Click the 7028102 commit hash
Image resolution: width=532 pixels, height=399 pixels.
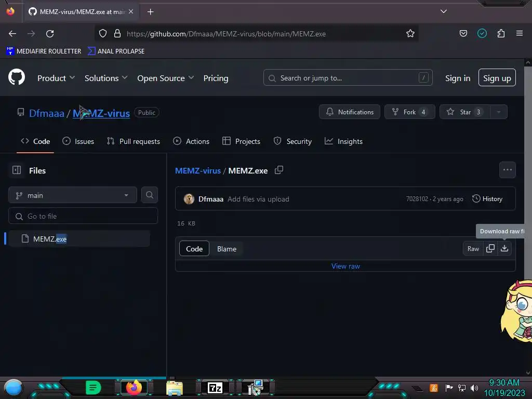(x=417, y=199)
